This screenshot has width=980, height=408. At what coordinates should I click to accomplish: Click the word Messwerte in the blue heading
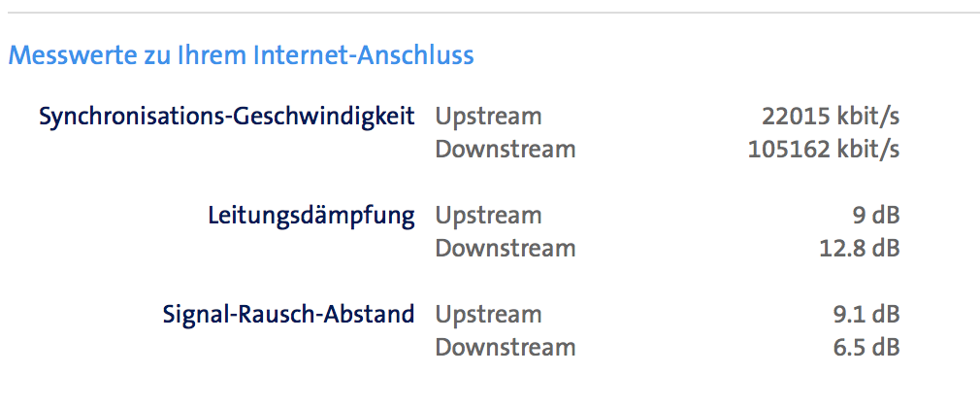click(x=65, y=54)
